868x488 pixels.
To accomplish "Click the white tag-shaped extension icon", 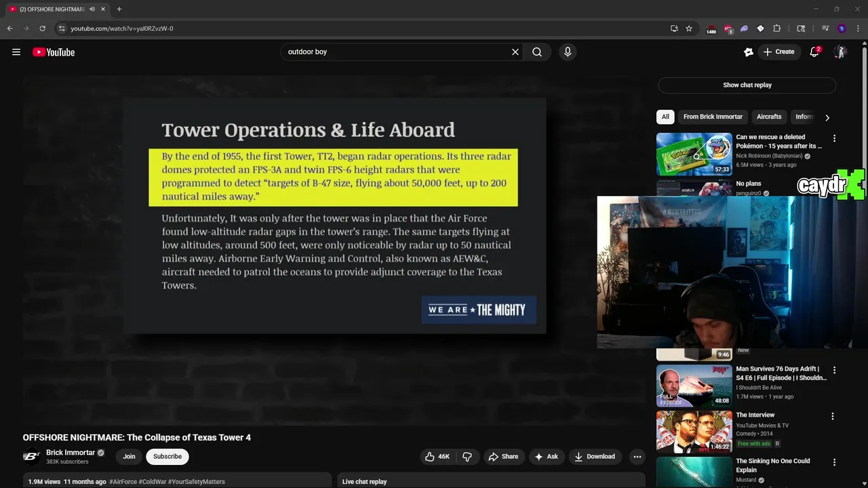I will point(760,28).
